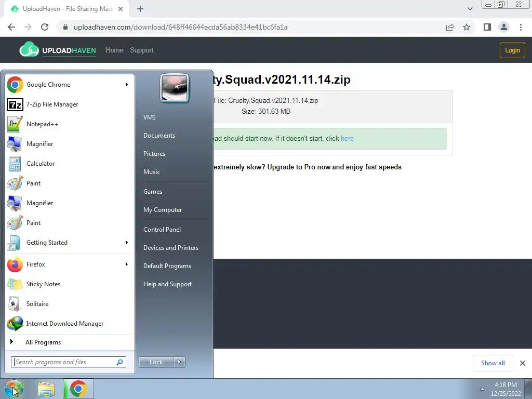The image size is (532, 399).
Task: Click the site lock icon
Action: [65, 27]
